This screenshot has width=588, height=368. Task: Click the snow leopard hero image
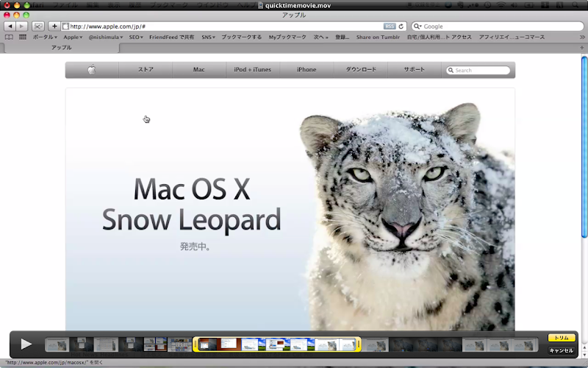pyautogui.click(x=407, y=216)
